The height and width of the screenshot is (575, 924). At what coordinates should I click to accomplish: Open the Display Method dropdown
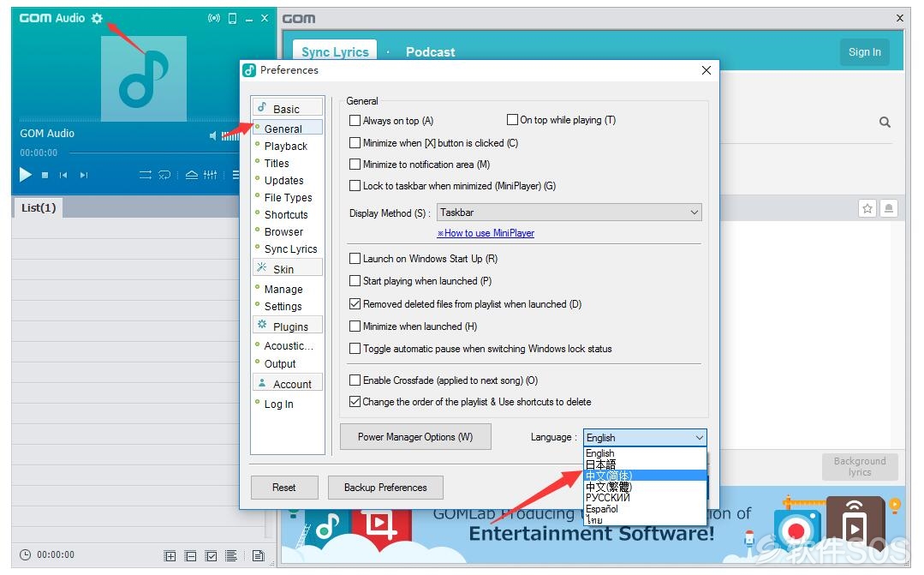[x=569, y=213]
